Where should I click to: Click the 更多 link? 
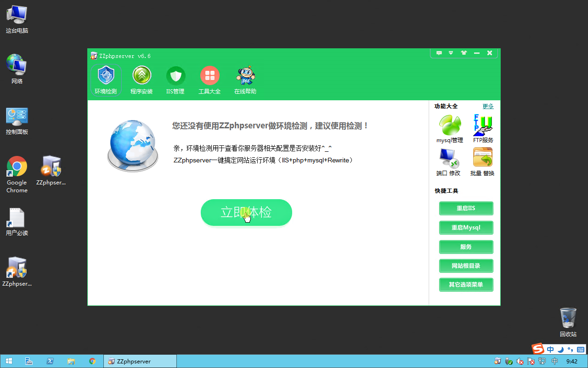pos(488,106)
